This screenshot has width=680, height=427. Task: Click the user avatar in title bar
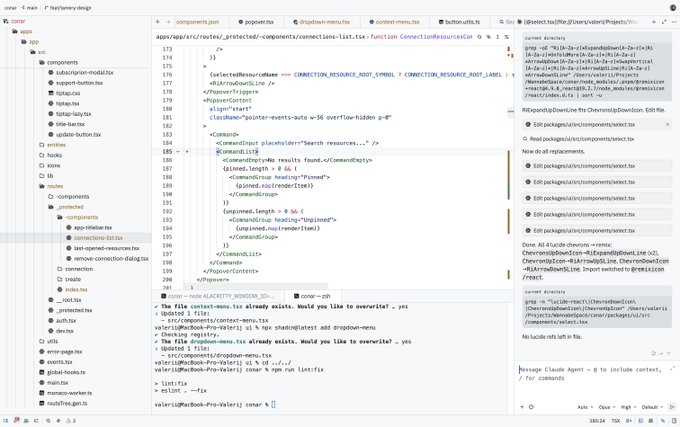click(x=673, y=7)
